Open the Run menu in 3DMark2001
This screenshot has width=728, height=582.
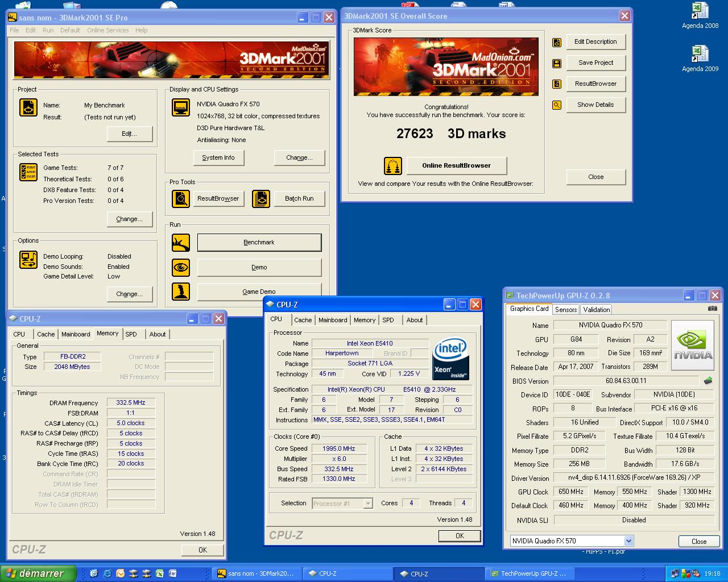pyautogui.click(x=48, y=30)
